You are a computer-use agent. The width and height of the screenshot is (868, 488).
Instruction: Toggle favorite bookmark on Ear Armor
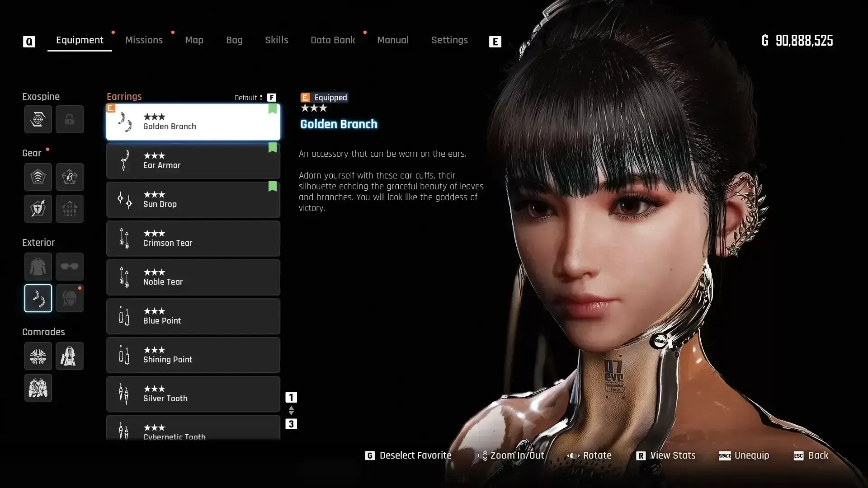click(x=272, y=148)
